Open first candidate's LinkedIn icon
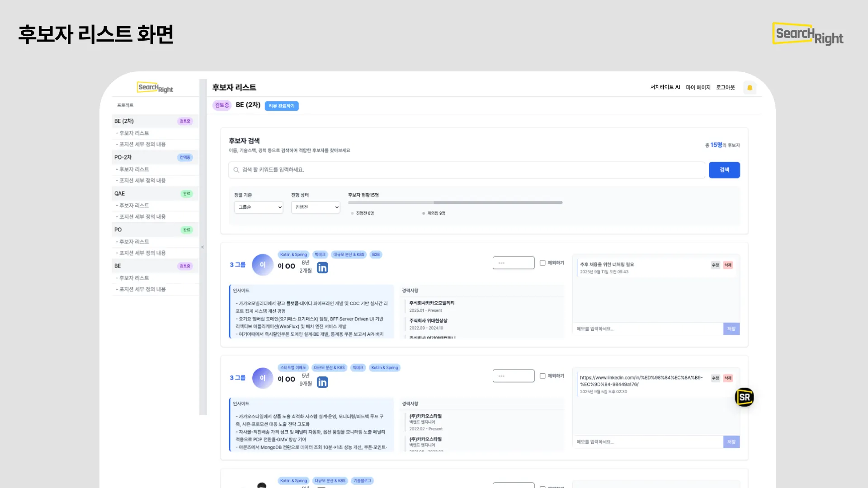 tap(322, 268)
